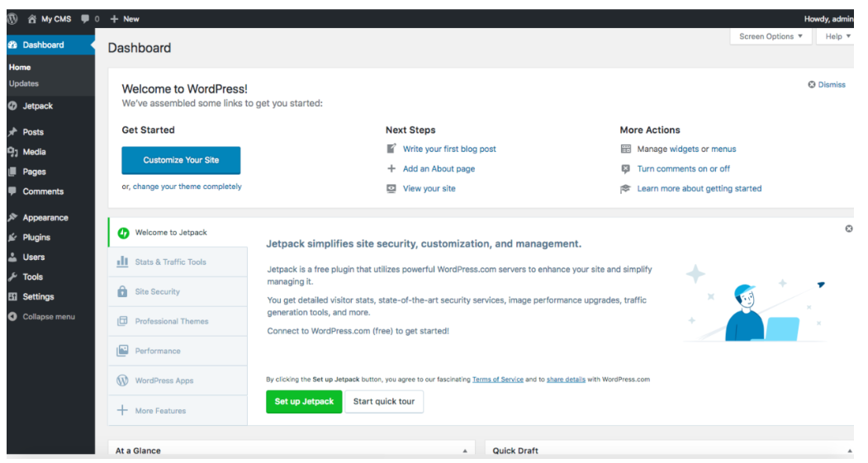Click the Comments icon in sidebar

click(12, 191)
